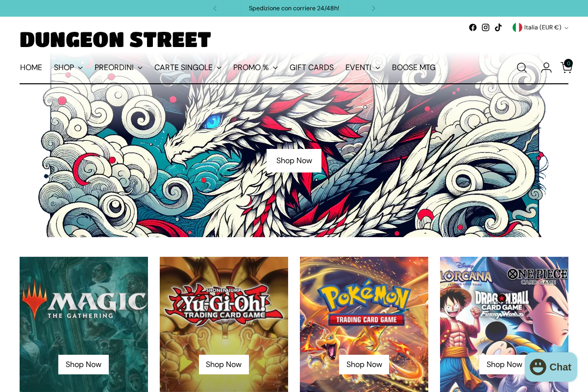
Task: Expand the CARTE SINGOLE dropdown
Action: point(188,68)
